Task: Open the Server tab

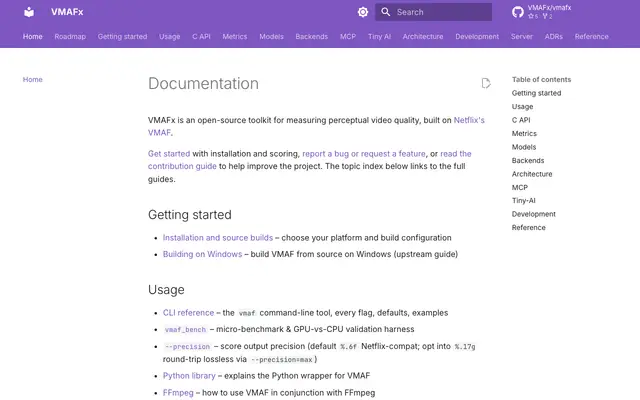Action: click(522, 36)
